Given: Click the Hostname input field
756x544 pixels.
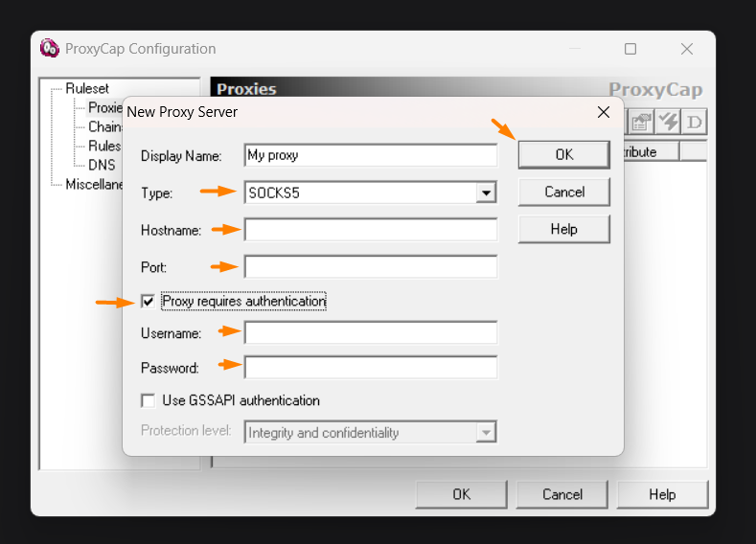Looking at the screenshot, I should click(370, 230).
